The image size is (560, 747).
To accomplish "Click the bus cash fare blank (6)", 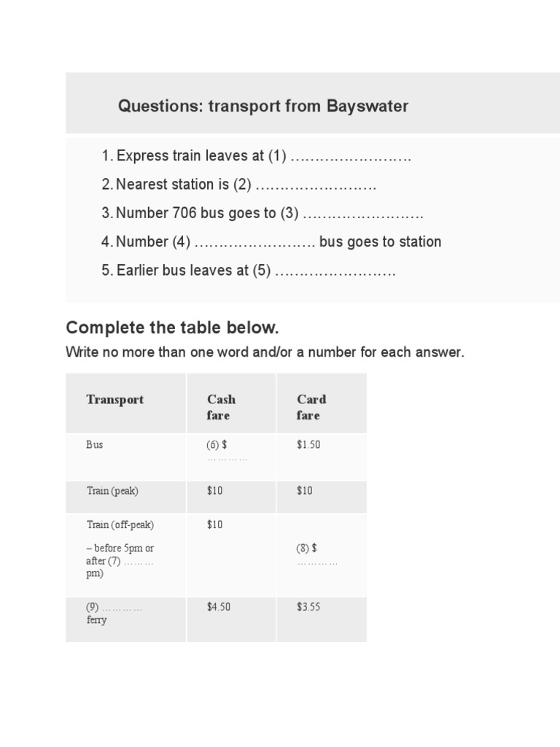I will [x=227, y=458].
